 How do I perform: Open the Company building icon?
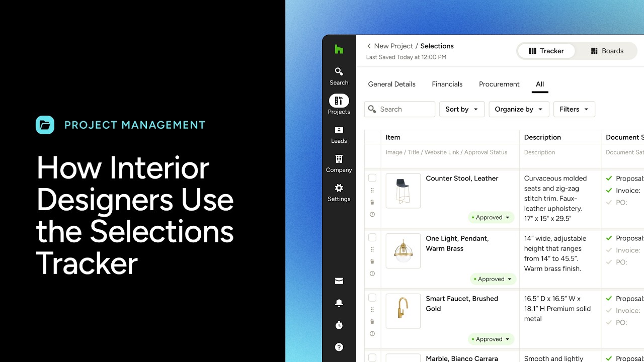point(339,159)
